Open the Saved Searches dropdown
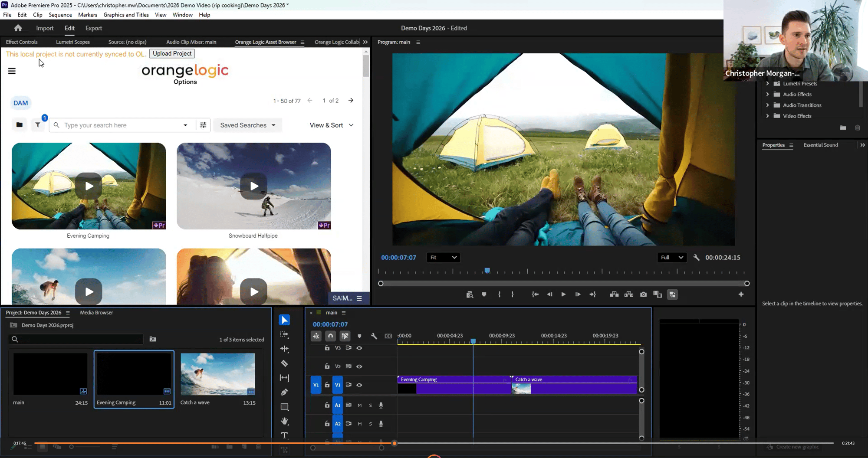 click(x=248, y=125)
